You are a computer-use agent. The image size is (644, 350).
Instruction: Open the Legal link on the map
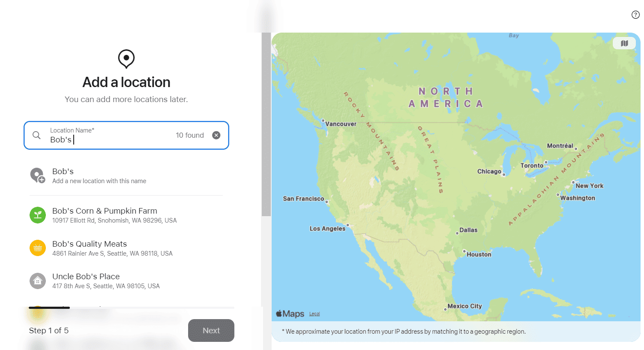(315, 314)
